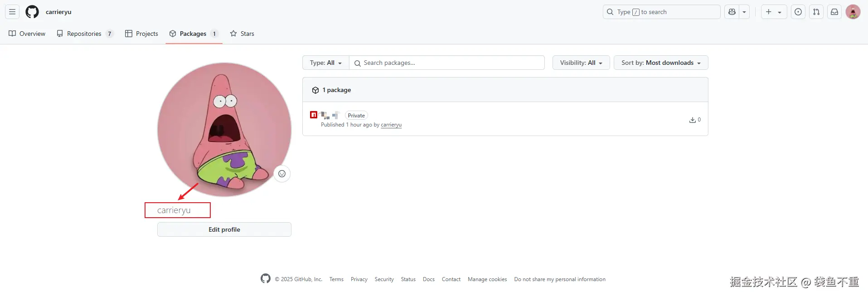Switch to the Overview tab
868x297 pixels.
(x=27, y=34)
